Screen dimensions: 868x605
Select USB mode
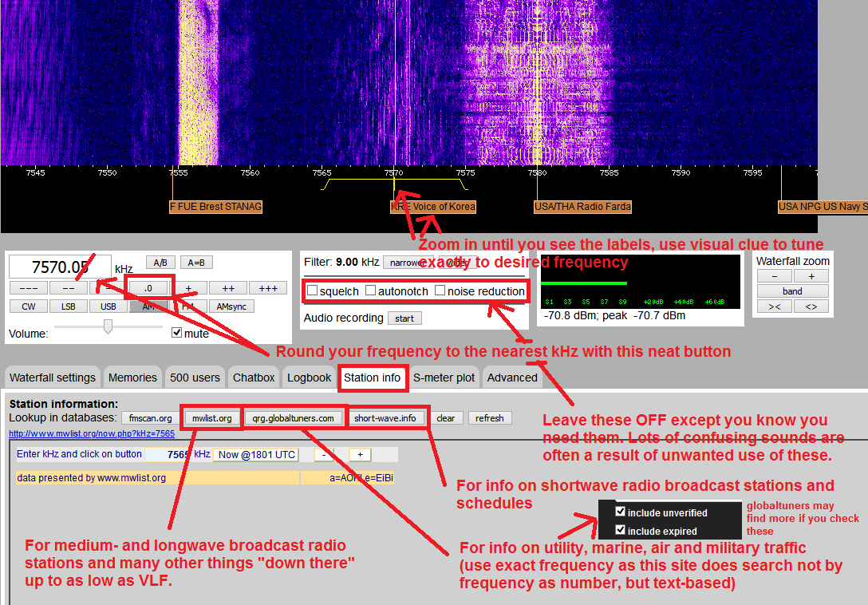(108, 306)
